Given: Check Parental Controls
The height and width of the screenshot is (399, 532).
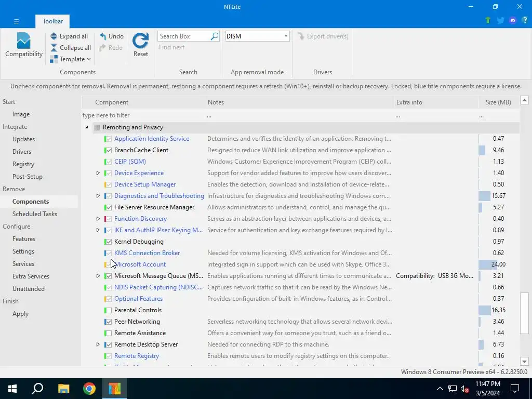Looking at the screenshot, I should 108,310.
